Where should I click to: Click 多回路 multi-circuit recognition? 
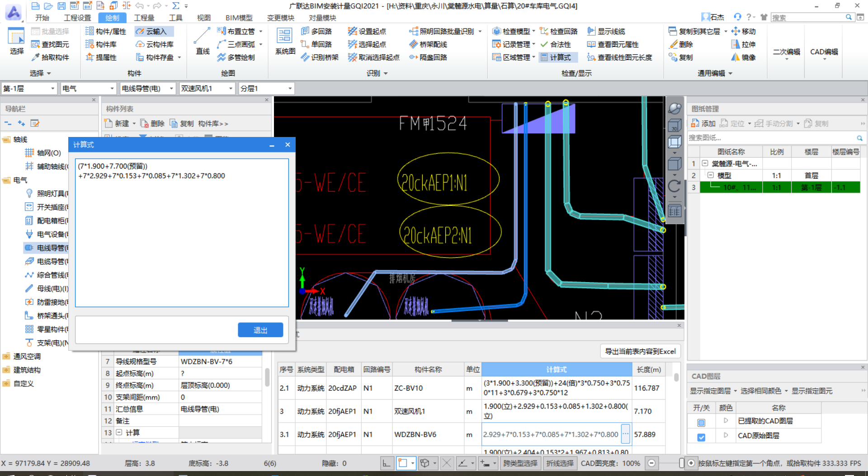[x=316, y=31]
